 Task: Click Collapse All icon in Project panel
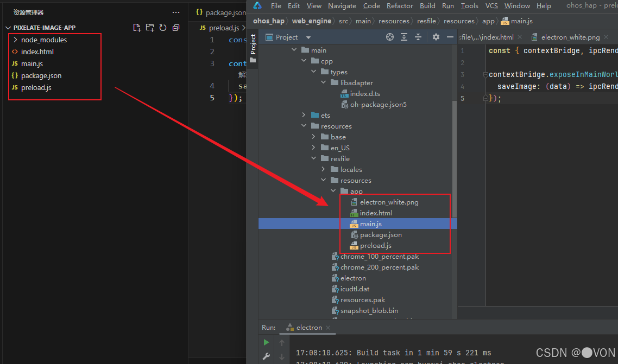tap(418, 37)
